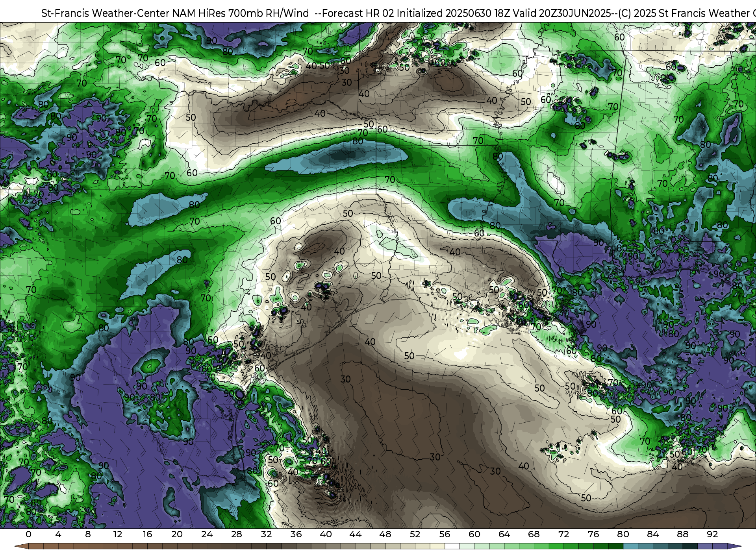The height and width of the screenshot is (551, 756).
Task: Click the color scale label '36'
Action: pyautogui.click(x=296, y=534)
